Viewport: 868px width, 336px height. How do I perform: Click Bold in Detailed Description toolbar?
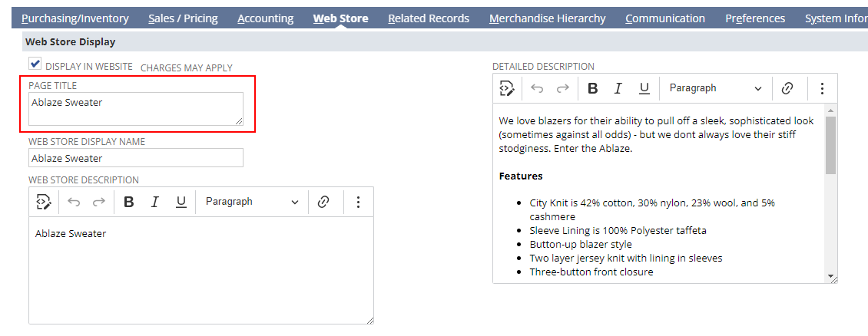coord(592,88)
